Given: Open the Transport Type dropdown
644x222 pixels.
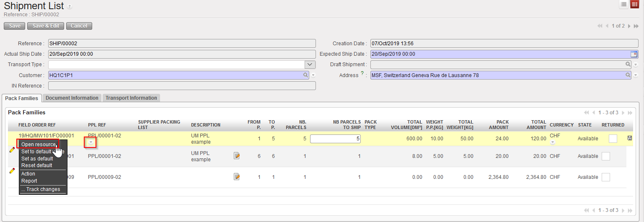Looking at the screenshot, I should (310, 65).
